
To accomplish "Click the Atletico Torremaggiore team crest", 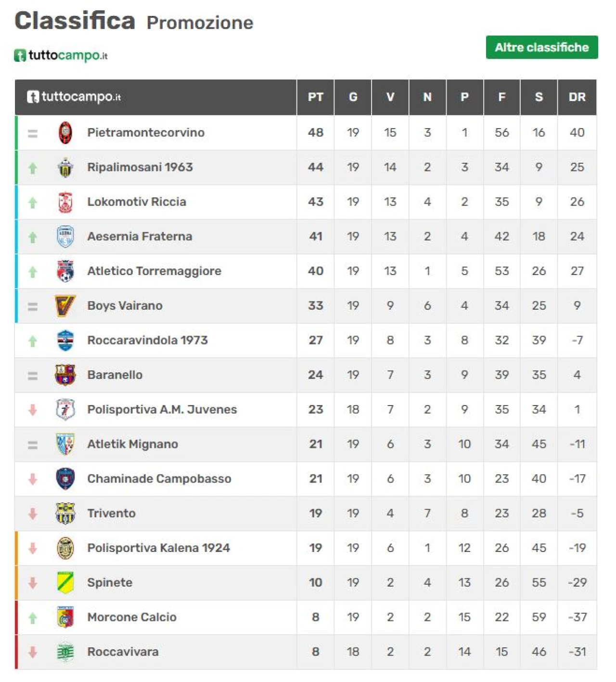I will pos(65,271).
